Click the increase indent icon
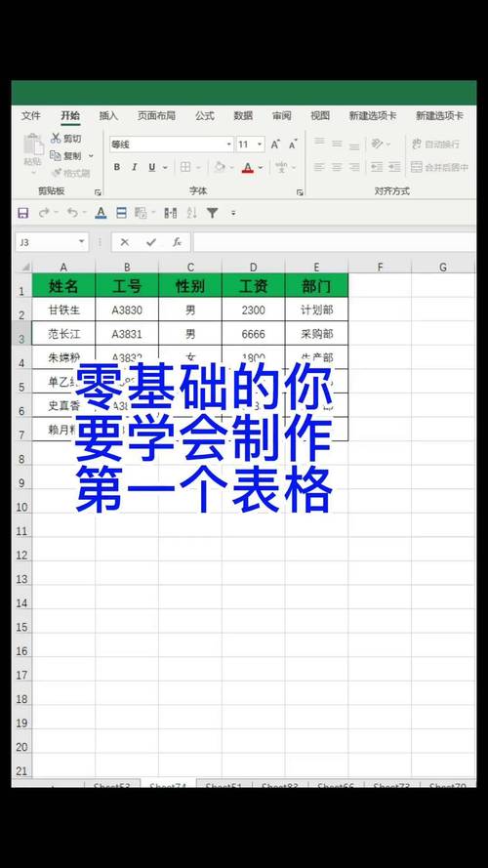This screenshot has height=868, width=488. click(394, 167)
